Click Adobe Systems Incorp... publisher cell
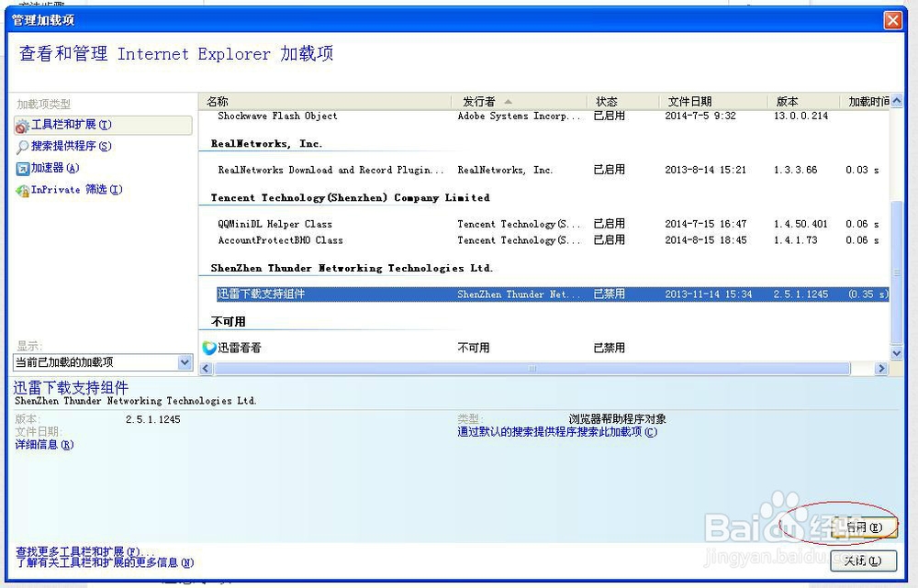The width and height of the screenshot is (918, 588). click(x=519, y=116)
